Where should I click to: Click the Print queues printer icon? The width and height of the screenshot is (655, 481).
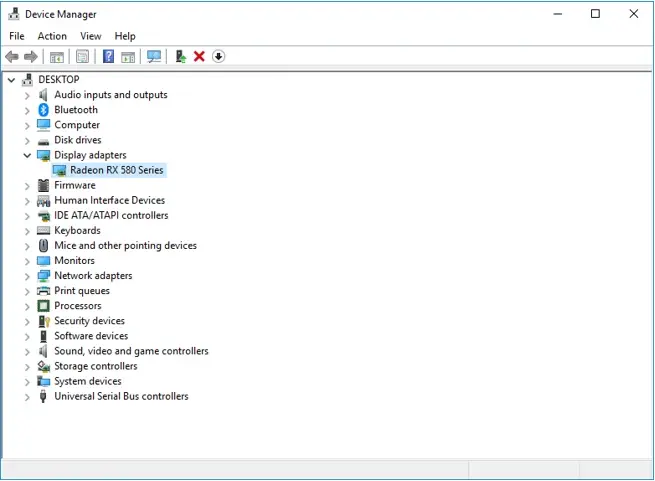pyautogui.click(x=43, y=291)
